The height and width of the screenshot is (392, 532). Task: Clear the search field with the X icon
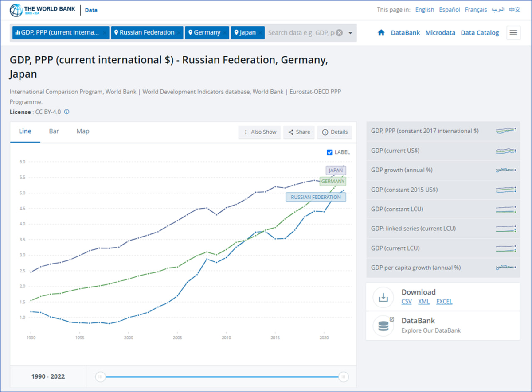(x=339, y=33)
